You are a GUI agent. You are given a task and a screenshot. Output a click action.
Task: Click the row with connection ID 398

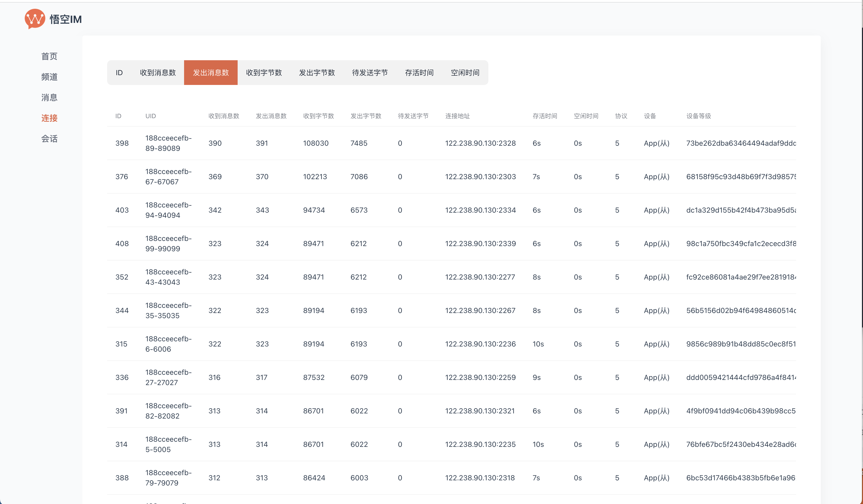point(122,143)
